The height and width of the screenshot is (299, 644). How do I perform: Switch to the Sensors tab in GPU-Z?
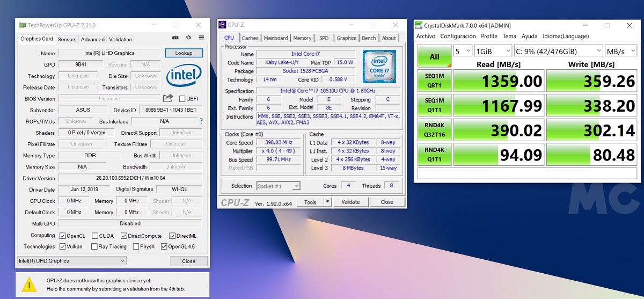67,39
